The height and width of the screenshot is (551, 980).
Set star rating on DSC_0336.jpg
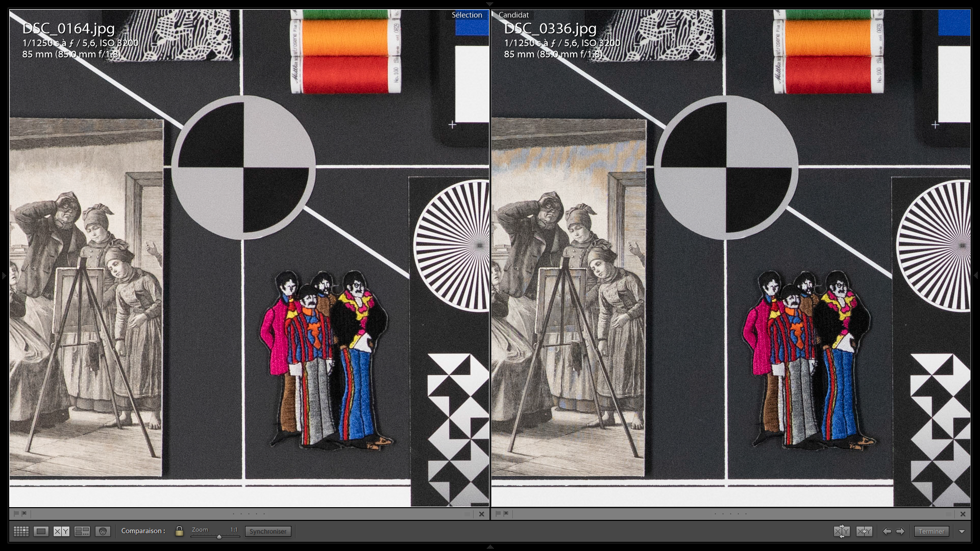[x=730, y=514]
